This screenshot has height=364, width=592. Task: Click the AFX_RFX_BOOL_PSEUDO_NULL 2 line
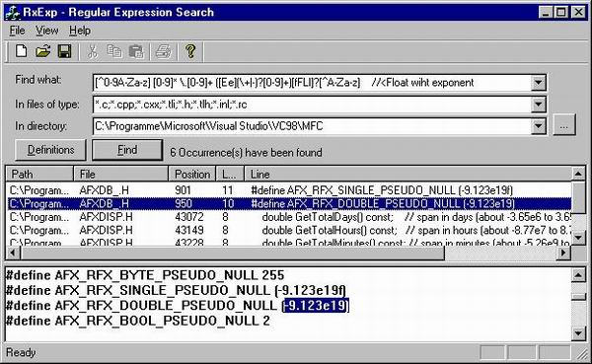pos(138,321)
